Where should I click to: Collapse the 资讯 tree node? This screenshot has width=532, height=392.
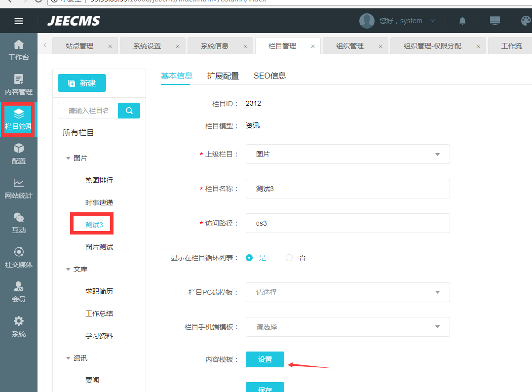(x=68, y=358)
